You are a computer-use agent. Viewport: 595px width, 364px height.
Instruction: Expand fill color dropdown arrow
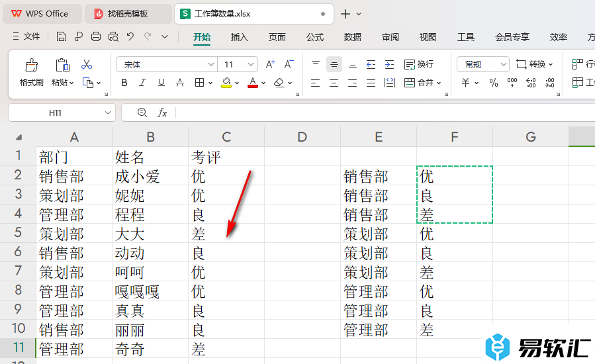click(237, 83)
